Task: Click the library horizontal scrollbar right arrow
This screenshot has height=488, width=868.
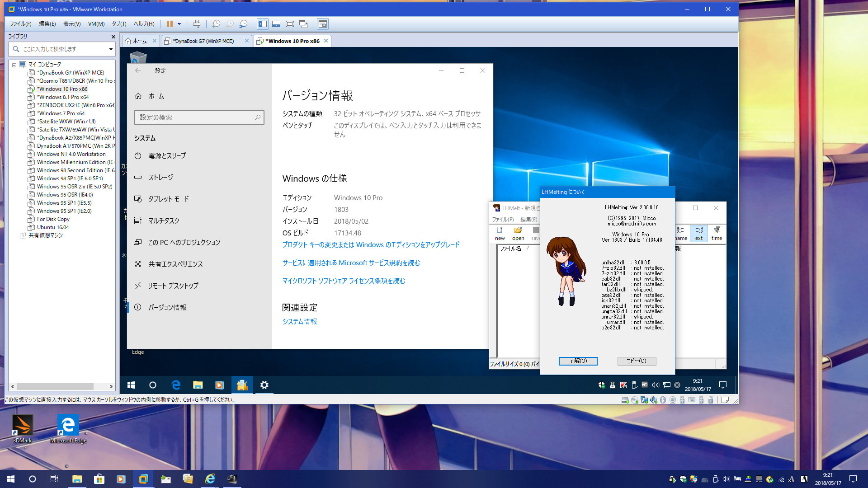Action: click(x=111, y=387)
